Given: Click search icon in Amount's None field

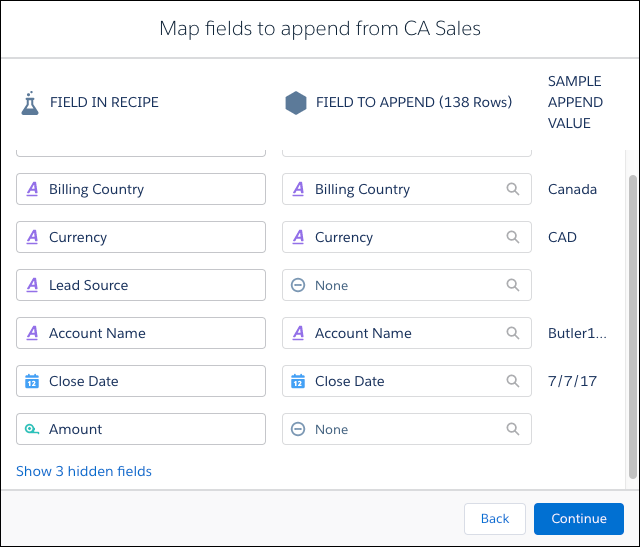Looking at the screenshot, I should pos(513,429).
